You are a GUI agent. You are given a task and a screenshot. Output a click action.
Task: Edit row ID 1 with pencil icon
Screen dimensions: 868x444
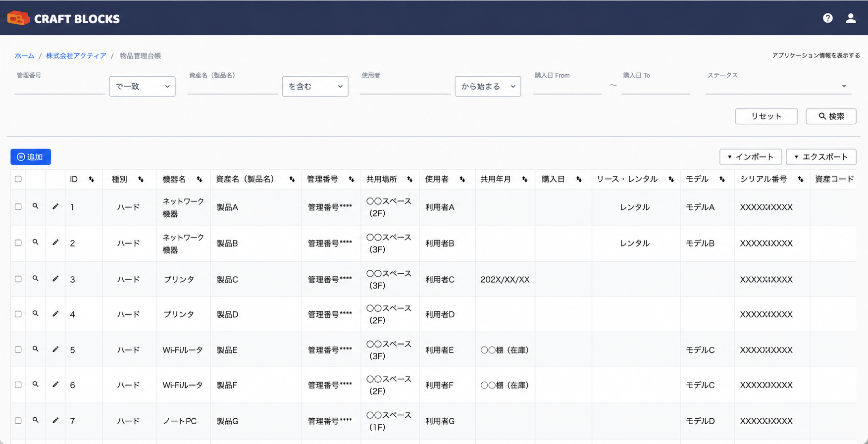pos(55,206)
